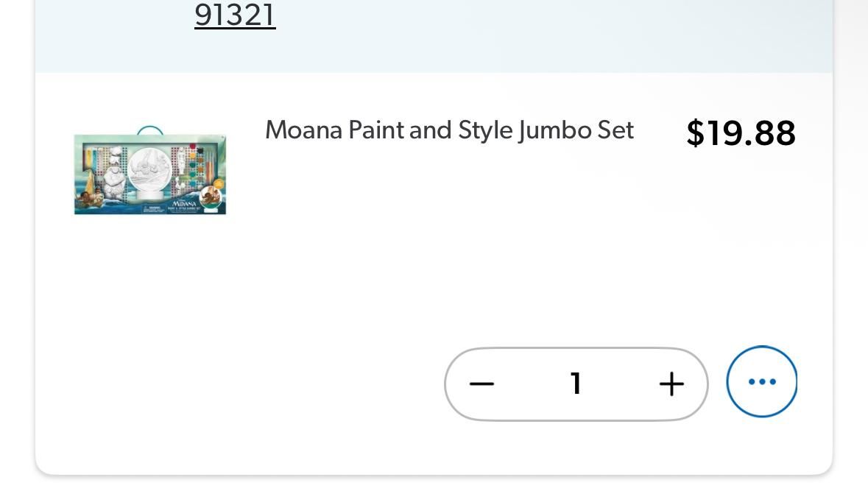Image resolution: width=868 pixels, height=491 pixels.
Task: Click the plus icon to increase quantity
Action: point(671,384)
